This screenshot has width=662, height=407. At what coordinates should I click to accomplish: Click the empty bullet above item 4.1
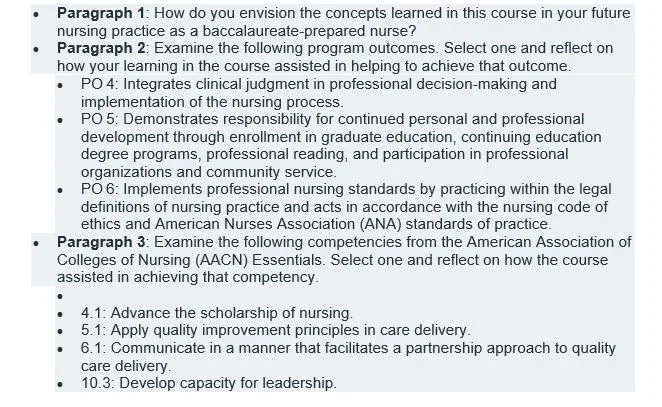tap(60, 296)
